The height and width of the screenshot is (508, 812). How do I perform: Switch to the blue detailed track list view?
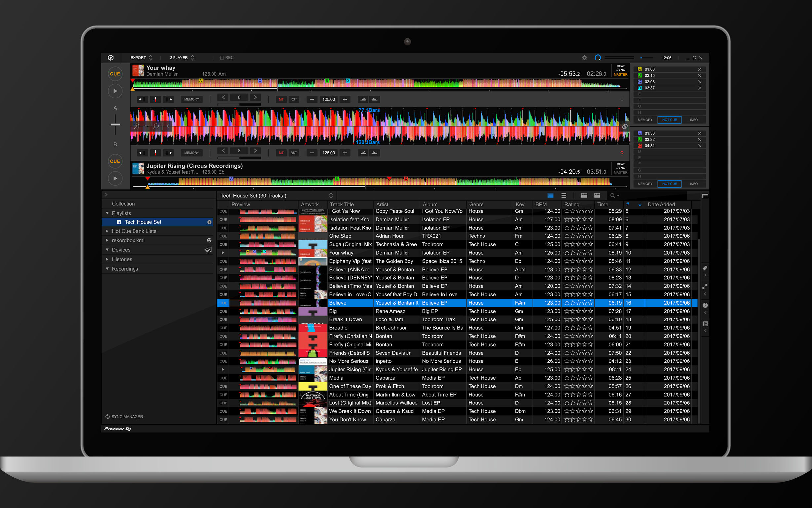point(551,195)
